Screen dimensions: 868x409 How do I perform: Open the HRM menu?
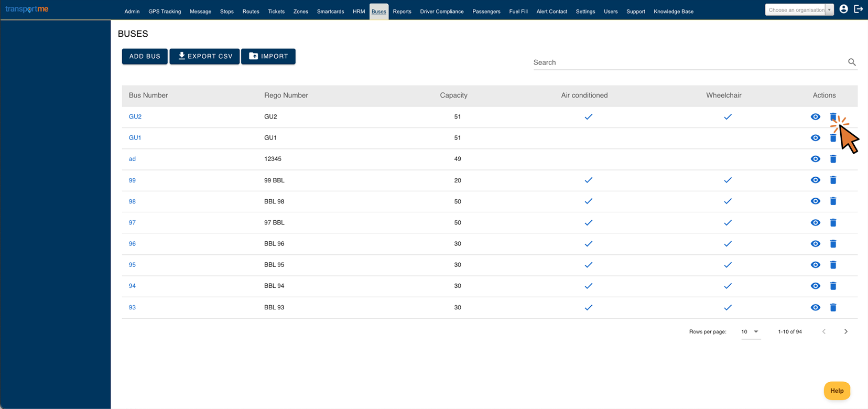click(359, 12)
